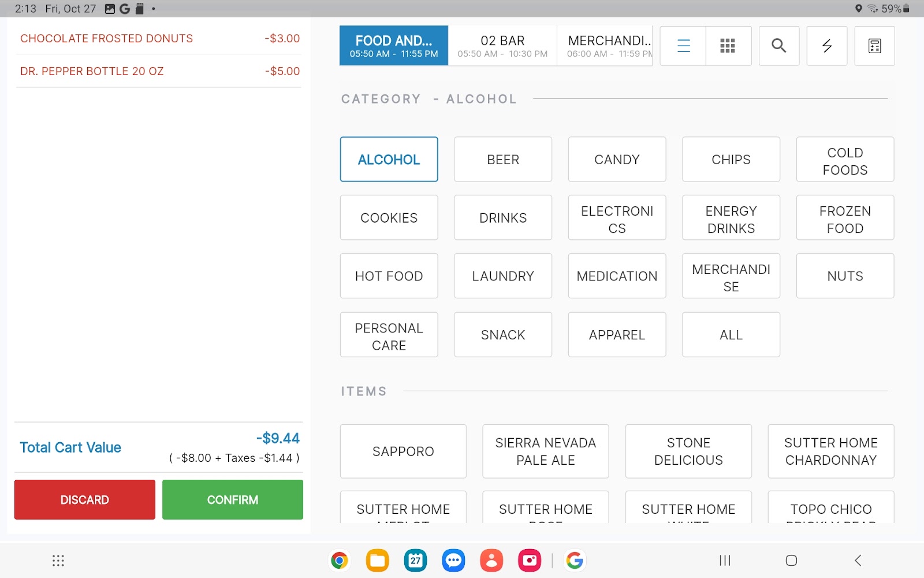Viewport: 924px width, 578px height.
Task: Switch to the 02 BAR menu tab
Action: [x=502, y=46]
